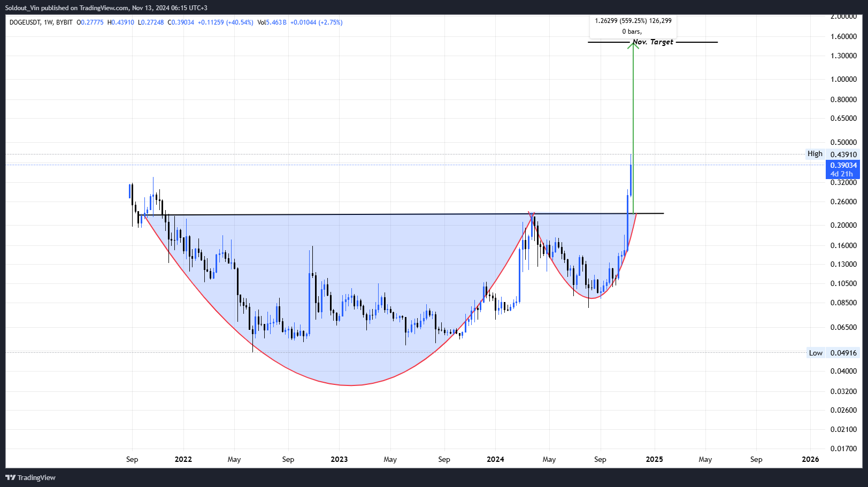Click the High price label tag
This screenshot has width=868, height=487.
point(815,154)
